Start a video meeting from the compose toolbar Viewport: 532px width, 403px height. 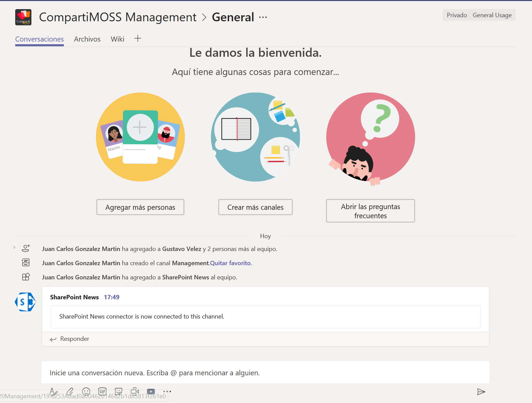(135, 392)
